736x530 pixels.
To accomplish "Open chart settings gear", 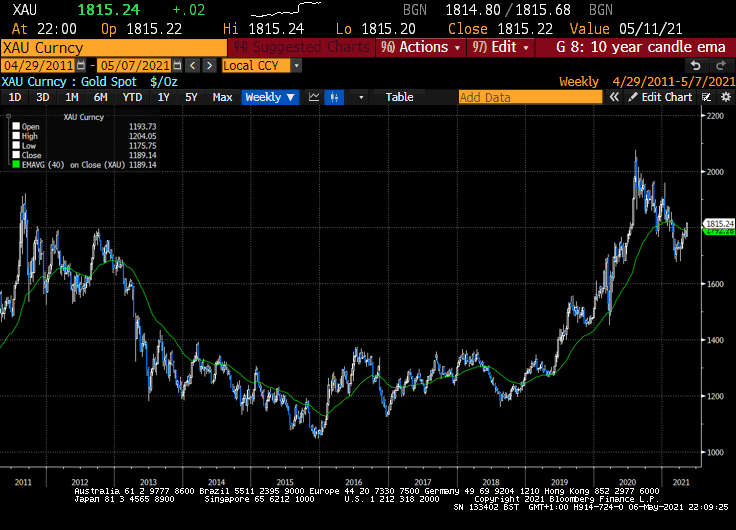I will coord(726,97).
